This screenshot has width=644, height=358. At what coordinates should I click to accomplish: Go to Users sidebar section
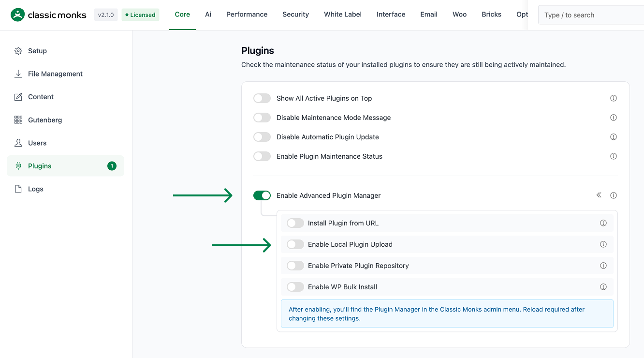pyautogui.click(x=66, y=143)
